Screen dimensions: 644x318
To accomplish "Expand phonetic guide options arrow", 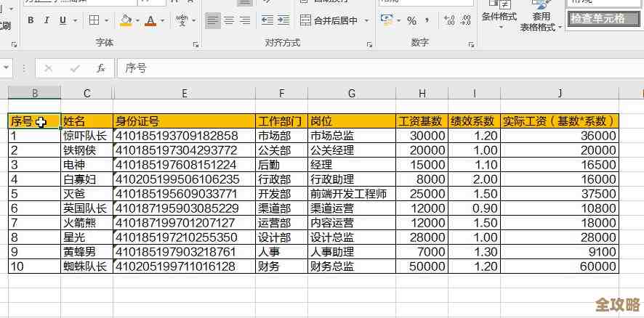I will [193, 20].
